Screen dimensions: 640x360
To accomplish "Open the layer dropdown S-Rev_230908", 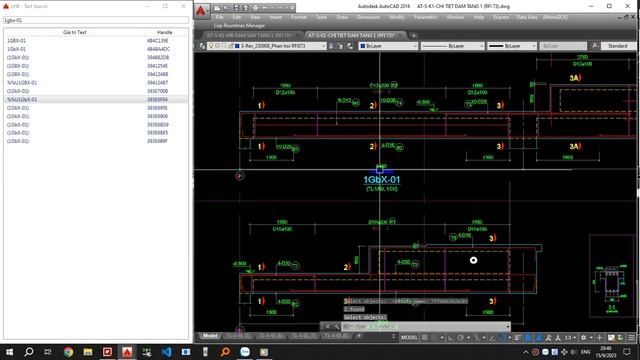I will tap(267, 46).
